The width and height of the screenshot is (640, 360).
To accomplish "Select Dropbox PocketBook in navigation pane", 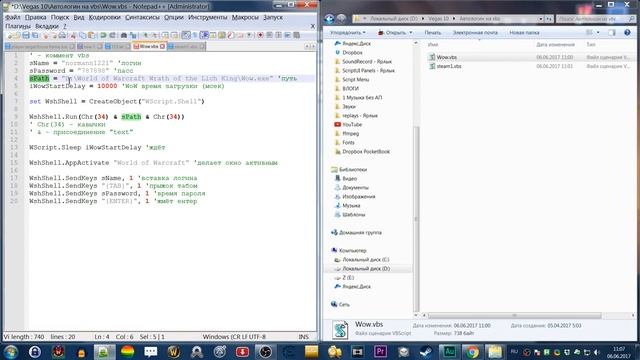I will (366, 151).
